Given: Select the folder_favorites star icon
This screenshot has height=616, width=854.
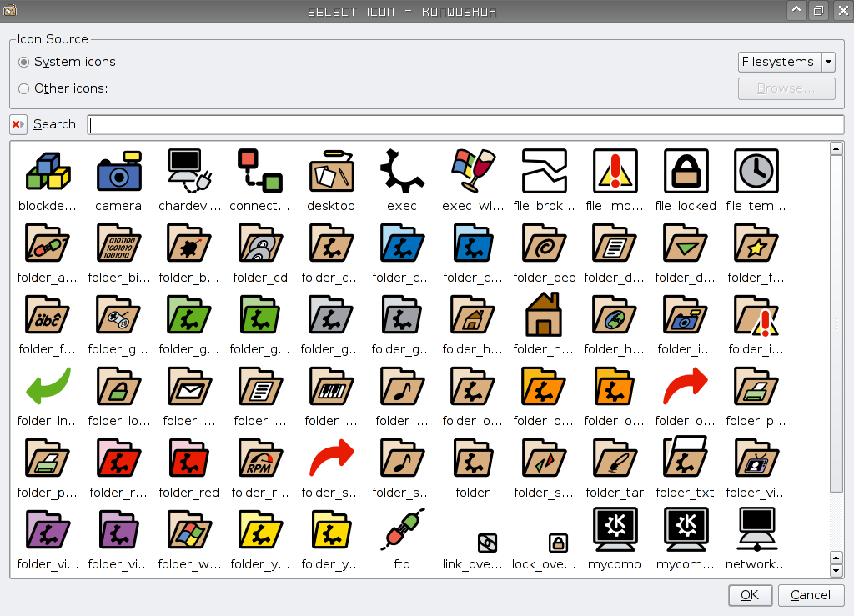Looking at the screenshot, I should (756, 243).
